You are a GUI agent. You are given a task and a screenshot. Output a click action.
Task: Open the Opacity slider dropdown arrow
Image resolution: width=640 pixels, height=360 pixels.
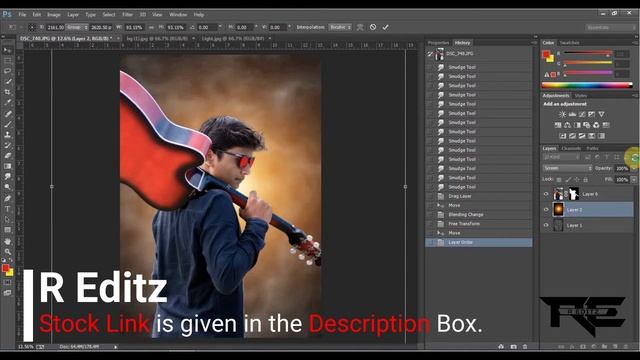click(634, 168)
